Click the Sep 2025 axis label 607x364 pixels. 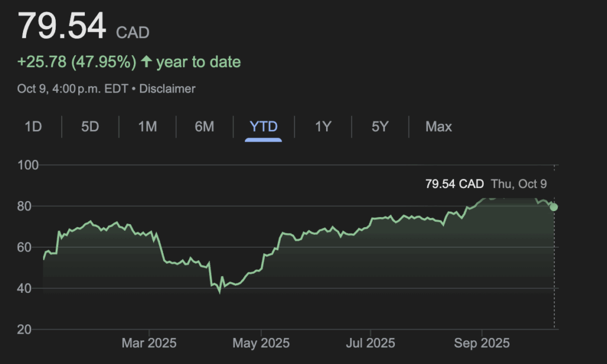pyautogui.click(x=481, y=343)
